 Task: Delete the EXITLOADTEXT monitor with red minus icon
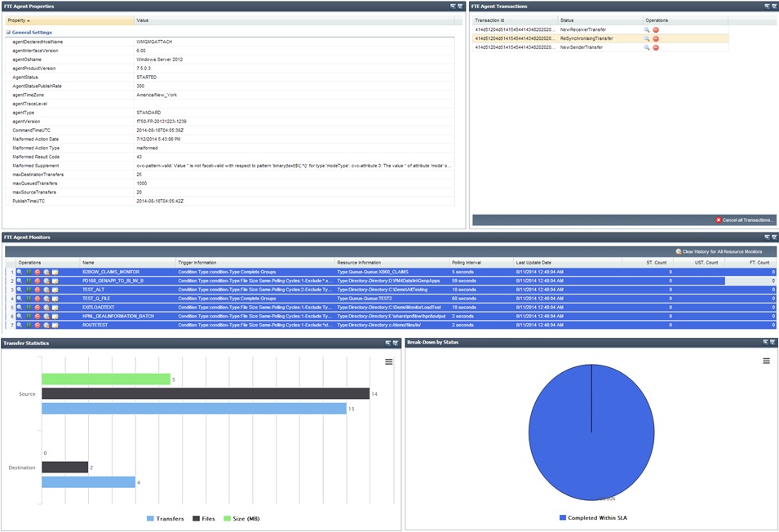38,308
